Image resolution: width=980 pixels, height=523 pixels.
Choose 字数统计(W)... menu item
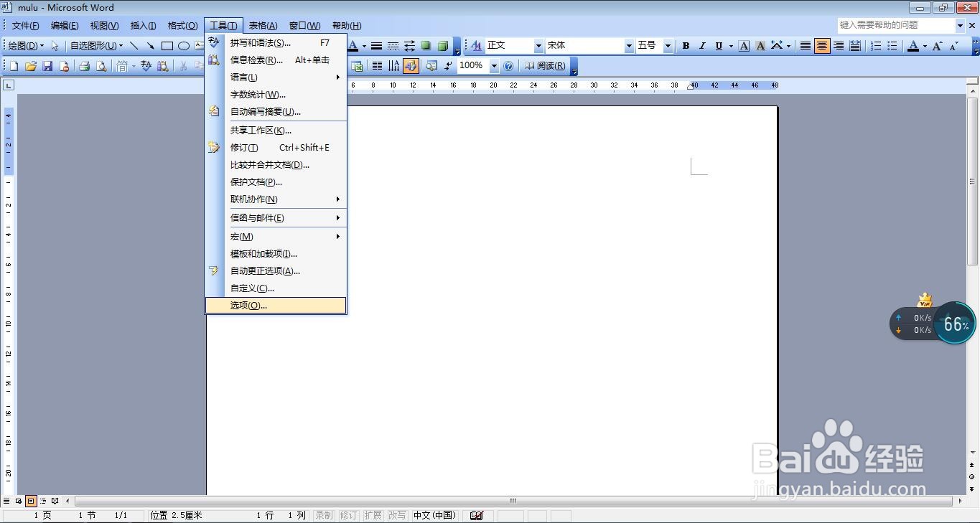[276, 94]
